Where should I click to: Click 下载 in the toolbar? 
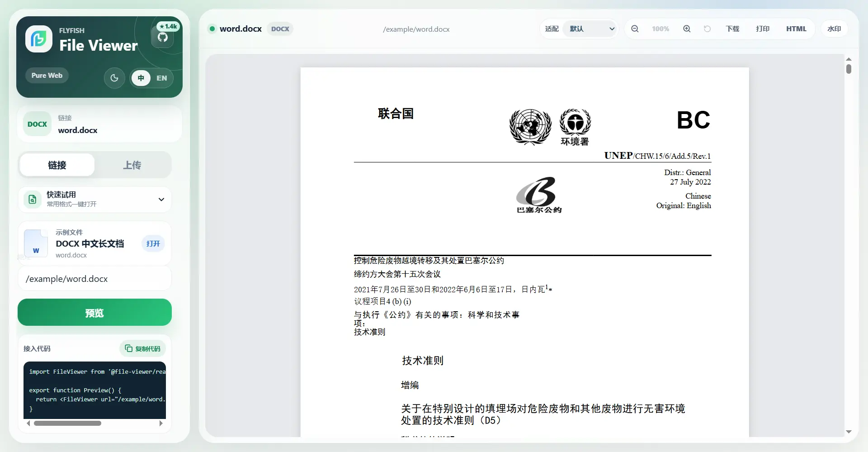[732, 29]
